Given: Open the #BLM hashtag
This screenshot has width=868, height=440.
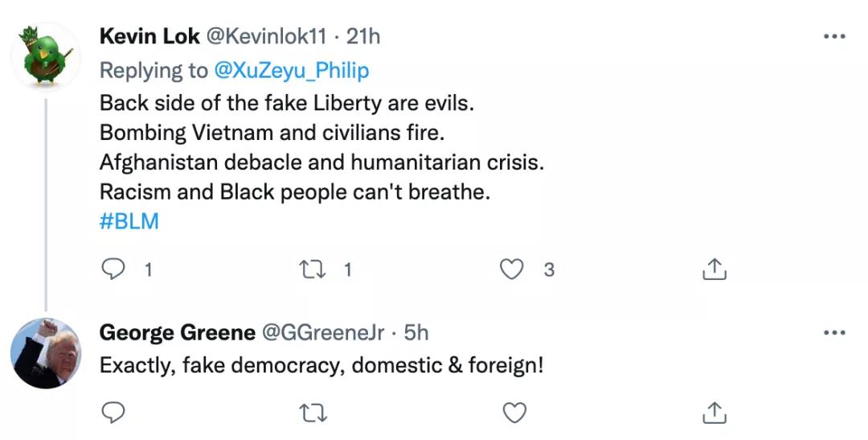Looking at the screenshot, I should click(129, 221).
